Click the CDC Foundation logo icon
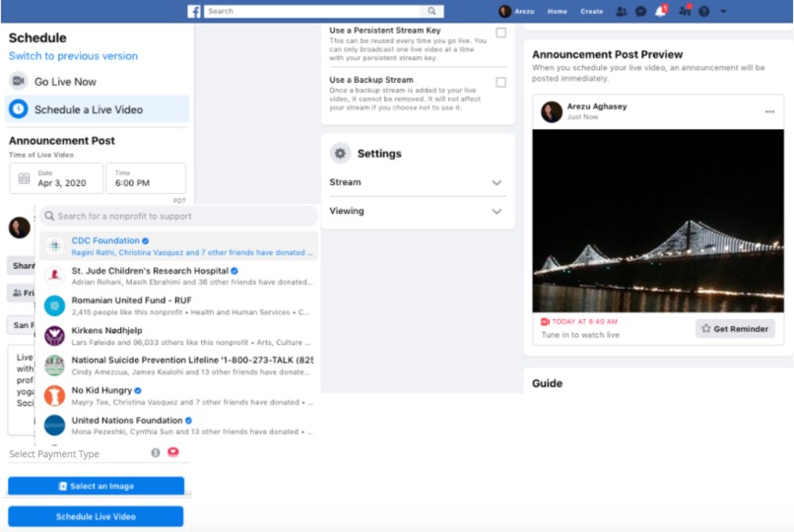794x532 pixels. (55, 246)
